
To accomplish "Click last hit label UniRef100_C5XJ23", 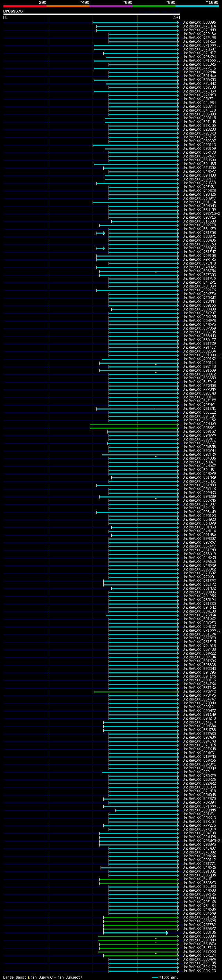I will pyautogui.click(x=199, y=971).
